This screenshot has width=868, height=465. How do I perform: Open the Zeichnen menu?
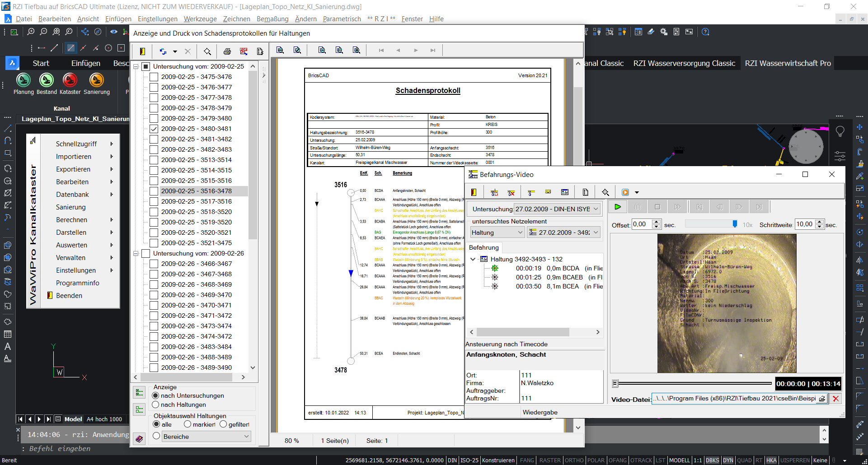tap(236, 19)
